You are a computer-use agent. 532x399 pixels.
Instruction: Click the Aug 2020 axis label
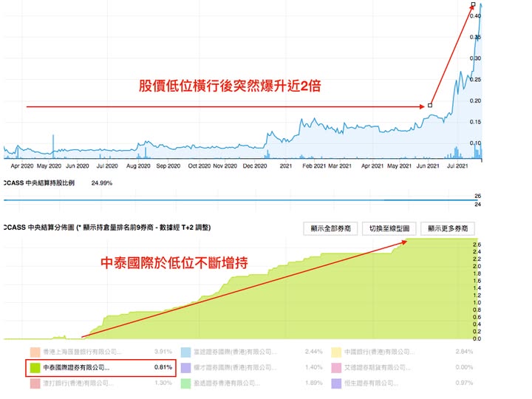point(138,166)
